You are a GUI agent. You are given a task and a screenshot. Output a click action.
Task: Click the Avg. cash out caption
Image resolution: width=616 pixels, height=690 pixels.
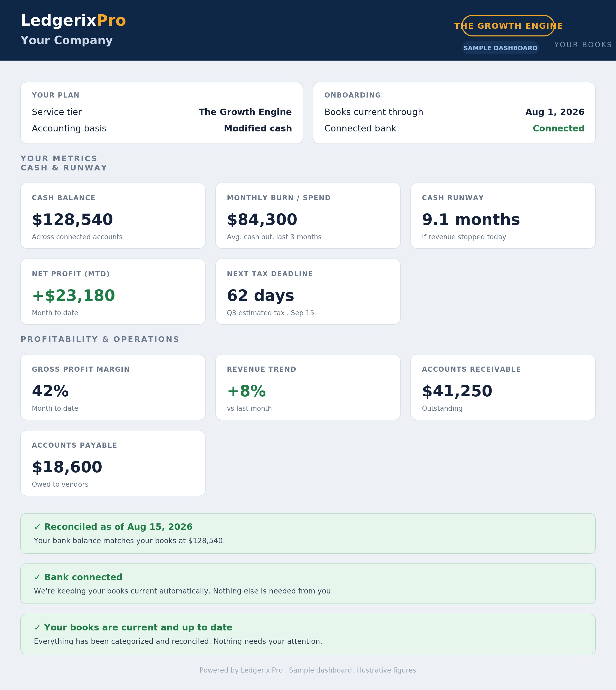point(274,237)
